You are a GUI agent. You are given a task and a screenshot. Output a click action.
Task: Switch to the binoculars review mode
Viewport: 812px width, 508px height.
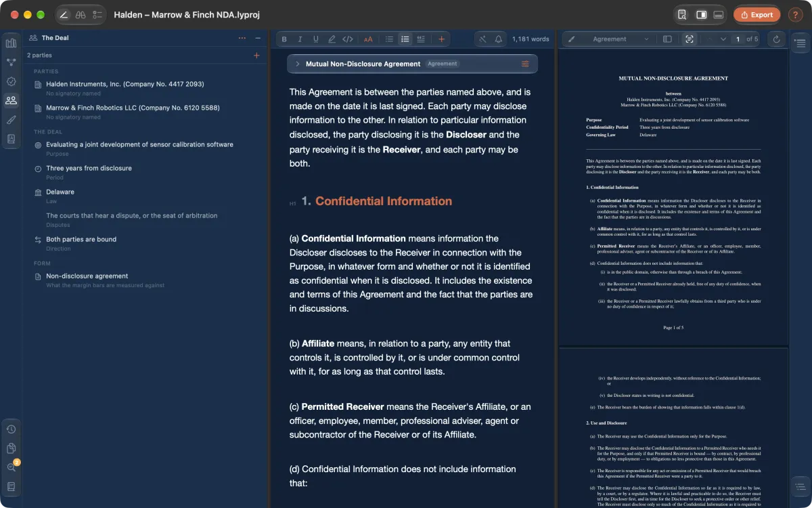click(x=81, y=14)
